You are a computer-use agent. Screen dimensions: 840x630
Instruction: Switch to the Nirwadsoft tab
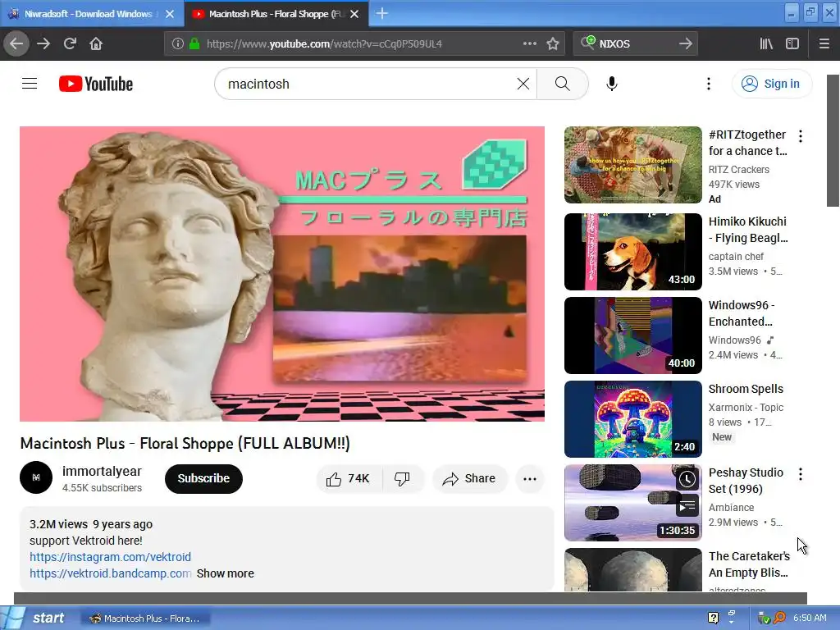[x=89, y=14]
